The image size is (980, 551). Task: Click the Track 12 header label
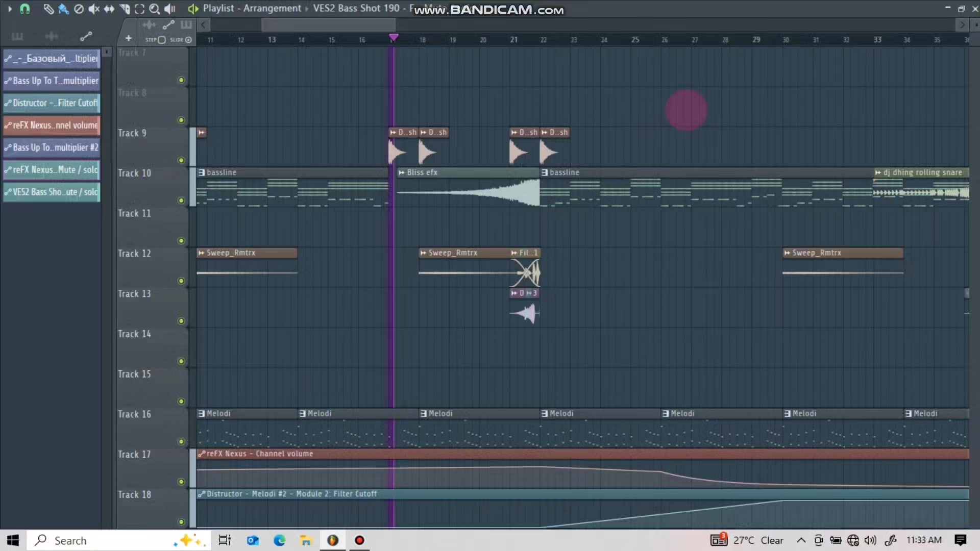tap(134, 254)
